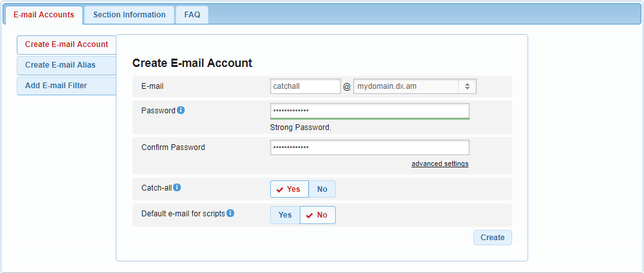Open Create E-mail Alias section
644x273 pixels.
coord(66,65)
